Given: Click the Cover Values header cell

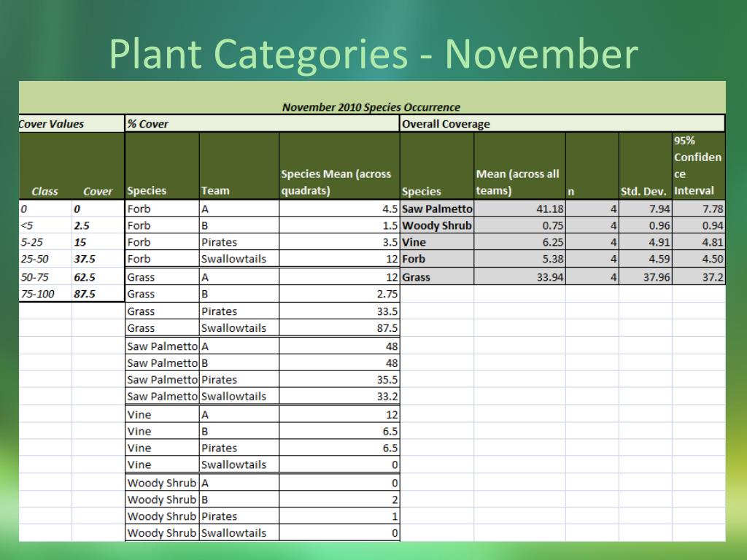Looking at the screenshot, I should (x=71, y=124).
